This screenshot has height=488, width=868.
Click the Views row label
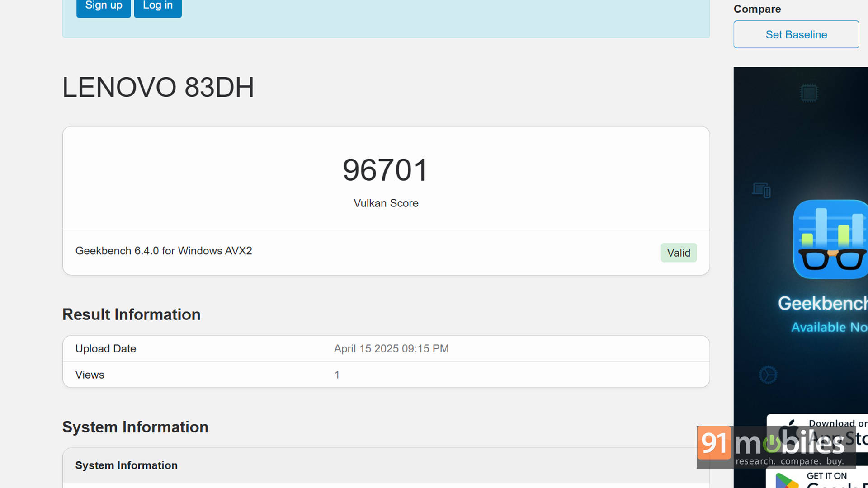(x=90, y=375)
